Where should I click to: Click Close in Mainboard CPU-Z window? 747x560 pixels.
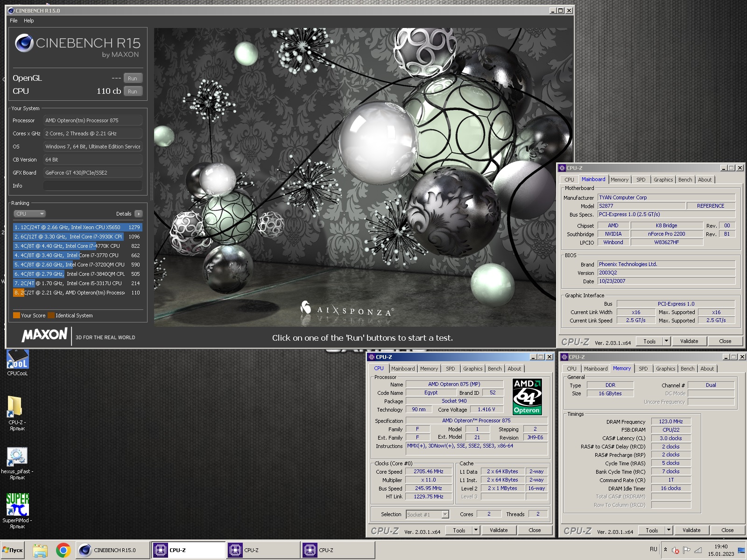click(x=725, y=341)
